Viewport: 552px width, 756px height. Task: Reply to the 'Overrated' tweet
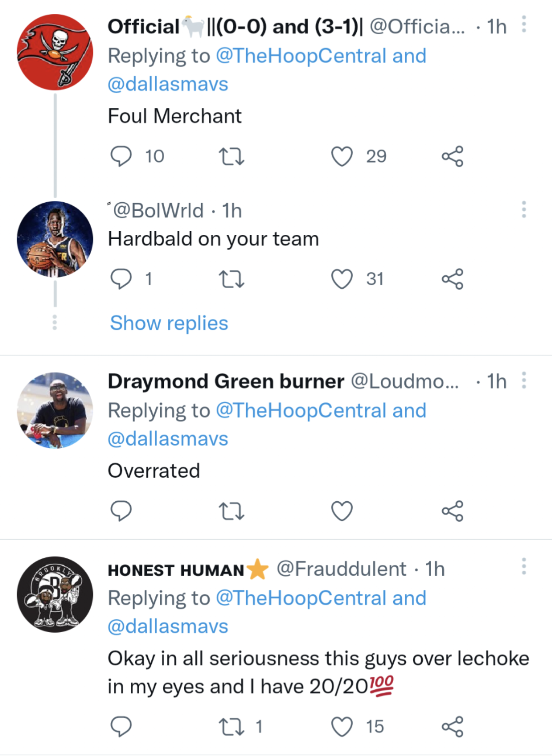coord(121,511)
